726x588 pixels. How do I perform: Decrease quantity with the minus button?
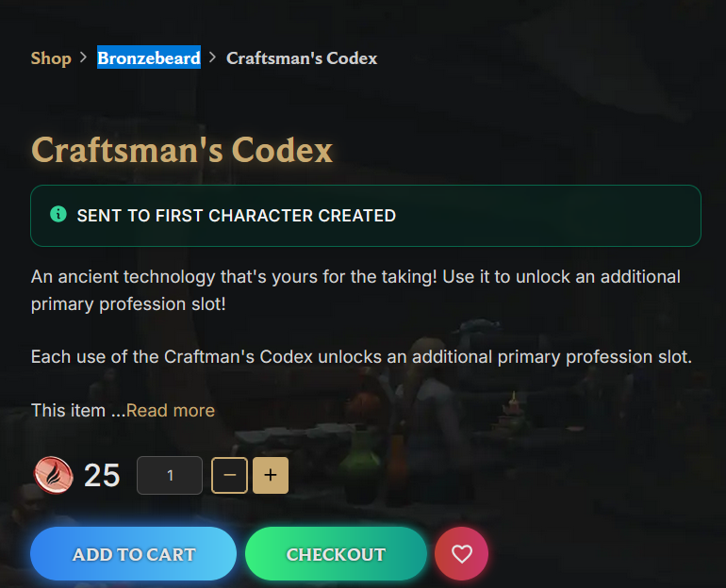point(230,475)
